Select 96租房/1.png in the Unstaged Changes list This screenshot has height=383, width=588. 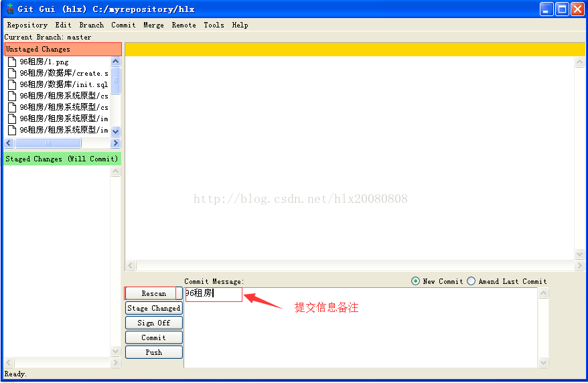[44, 62]
